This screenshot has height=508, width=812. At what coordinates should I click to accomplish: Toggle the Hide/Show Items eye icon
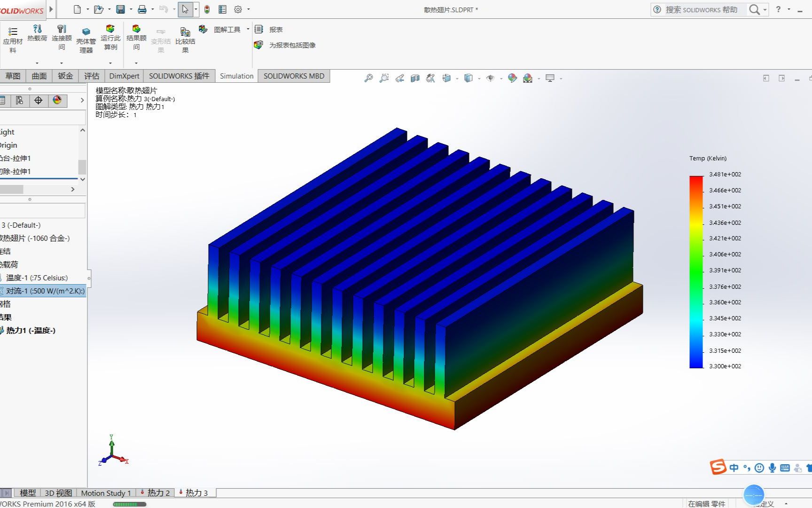[490, 78]
